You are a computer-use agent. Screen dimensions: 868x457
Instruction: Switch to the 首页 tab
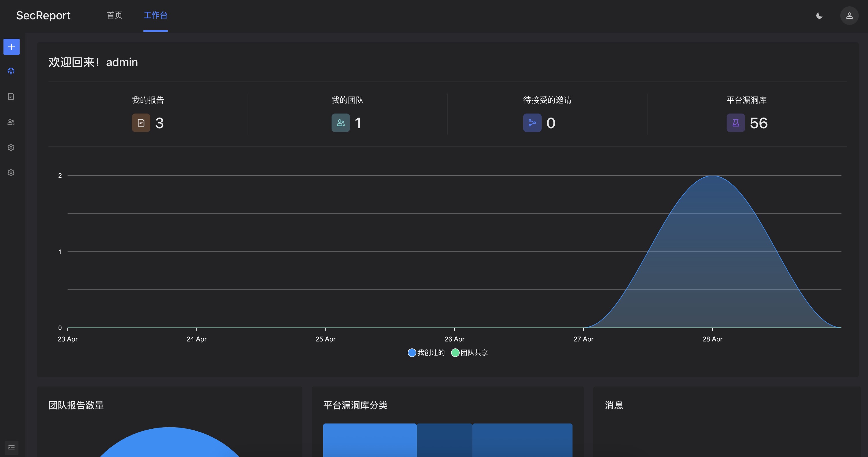click(115, 15)
